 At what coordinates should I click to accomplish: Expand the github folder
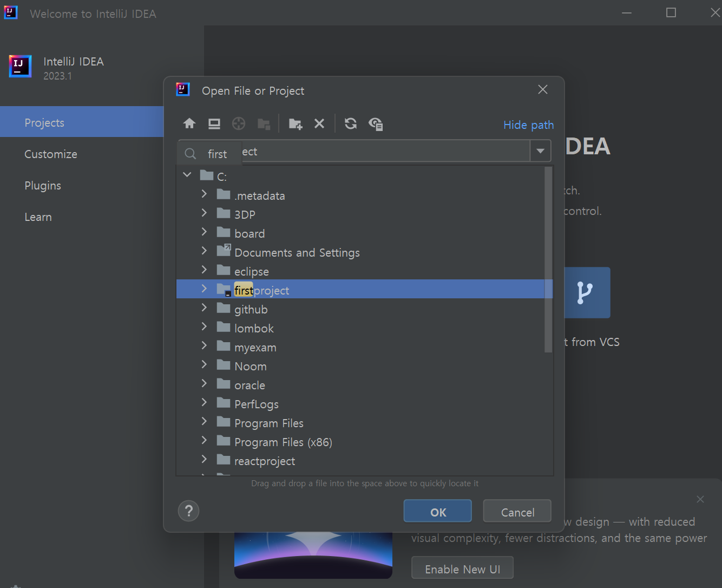[x=204, y=308]
